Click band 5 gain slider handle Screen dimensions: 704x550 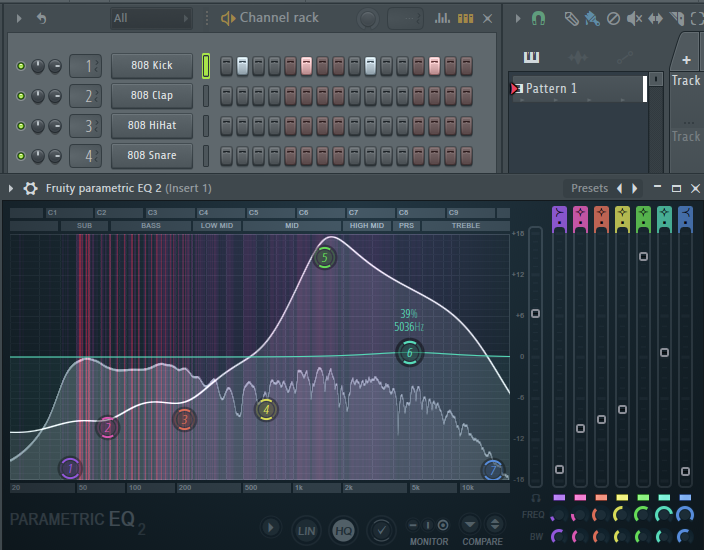[x=643, y=256]
